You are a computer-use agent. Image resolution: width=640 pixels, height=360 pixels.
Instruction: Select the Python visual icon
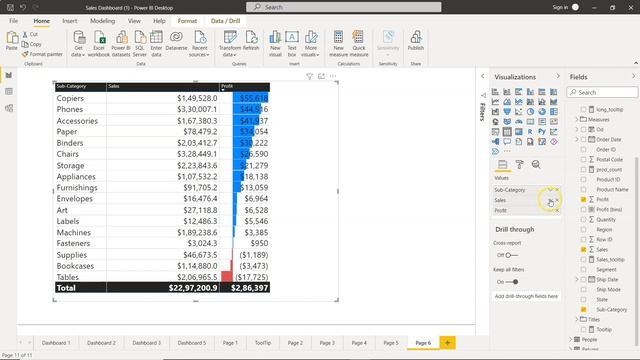542,132
